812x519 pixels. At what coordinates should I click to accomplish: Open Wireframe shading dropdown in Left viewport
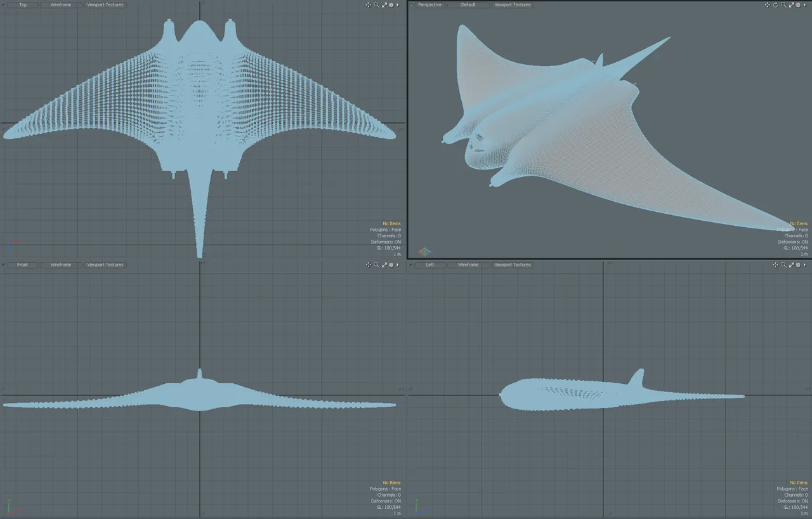[468, 265]
